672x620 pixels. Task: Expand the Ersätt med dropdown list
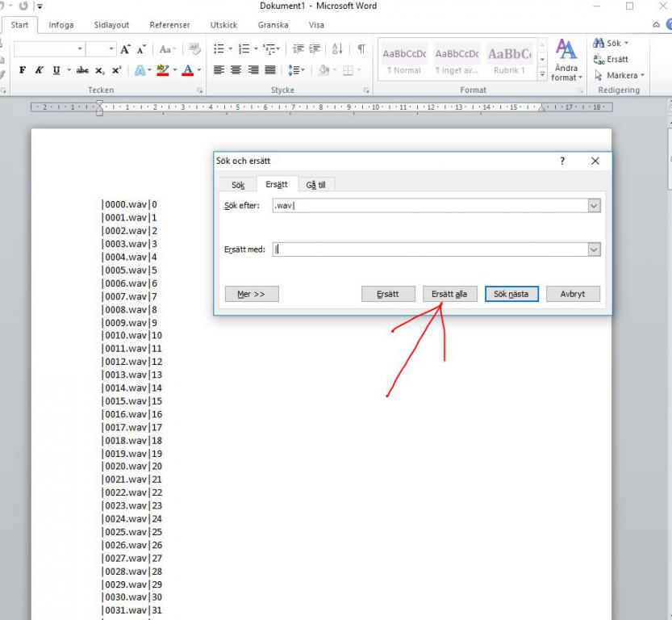pyautogui.click(x=594, y=249)
